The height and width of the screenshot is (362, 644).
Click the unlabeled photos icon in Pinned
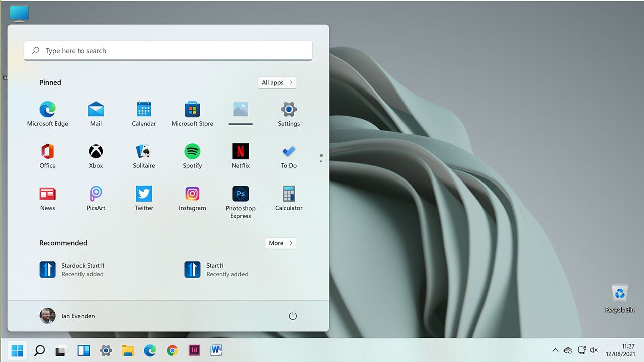click(x=240, y=113)
